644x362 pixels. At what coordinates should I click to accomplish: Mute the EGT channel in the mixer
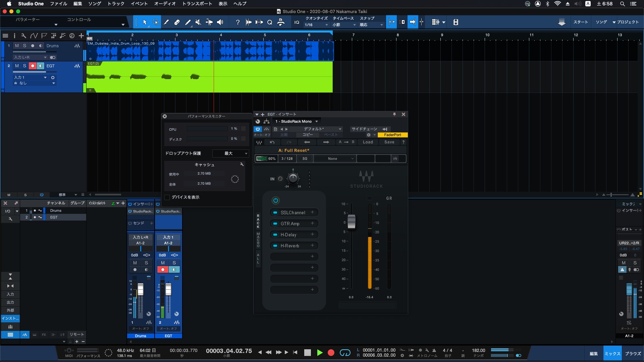[163, 263]
